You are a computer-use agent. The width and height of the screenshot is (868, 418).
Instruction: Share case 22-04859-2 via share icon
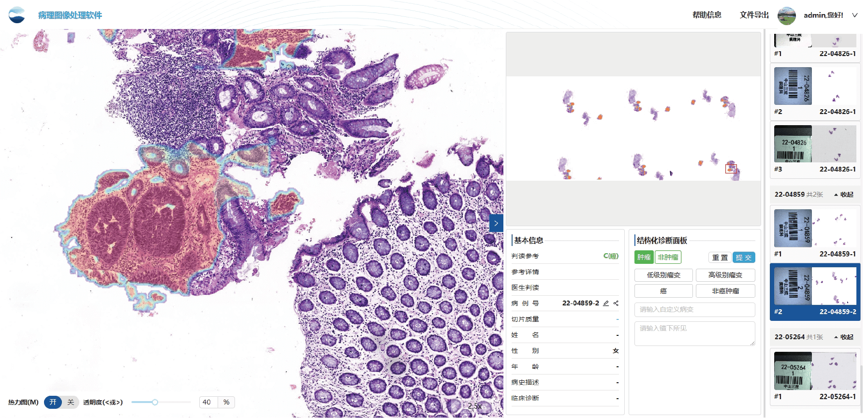616,303
